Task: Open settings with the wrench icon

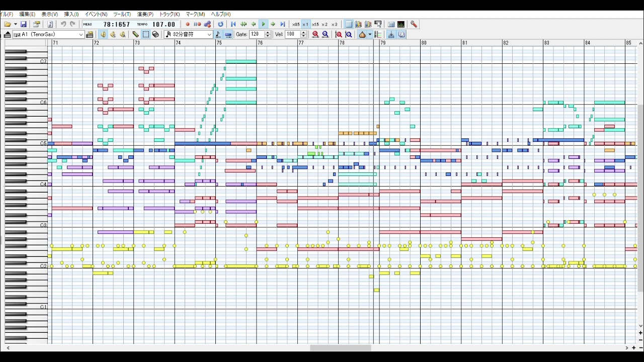Action: point(414,24)
